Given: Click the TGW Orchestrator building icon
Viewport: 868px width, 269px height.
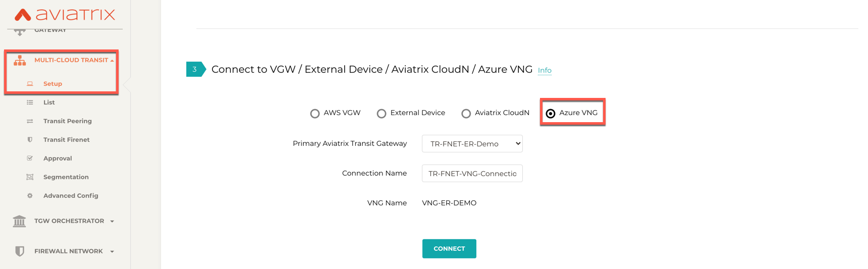Looking at the screenshot, I should (19, 221).
